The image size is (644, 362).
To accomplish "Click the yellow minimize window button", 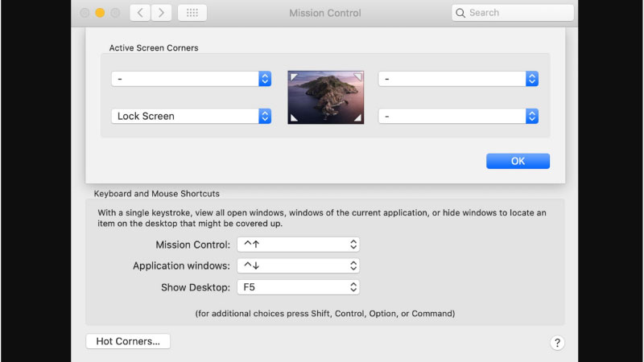I will (101, 13).
